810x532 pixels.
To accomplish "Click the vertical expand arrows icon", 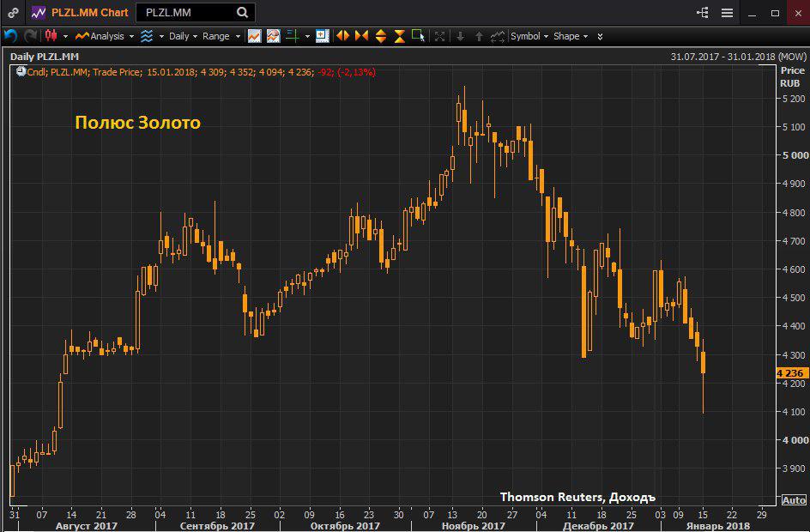I will pos(381,36).
